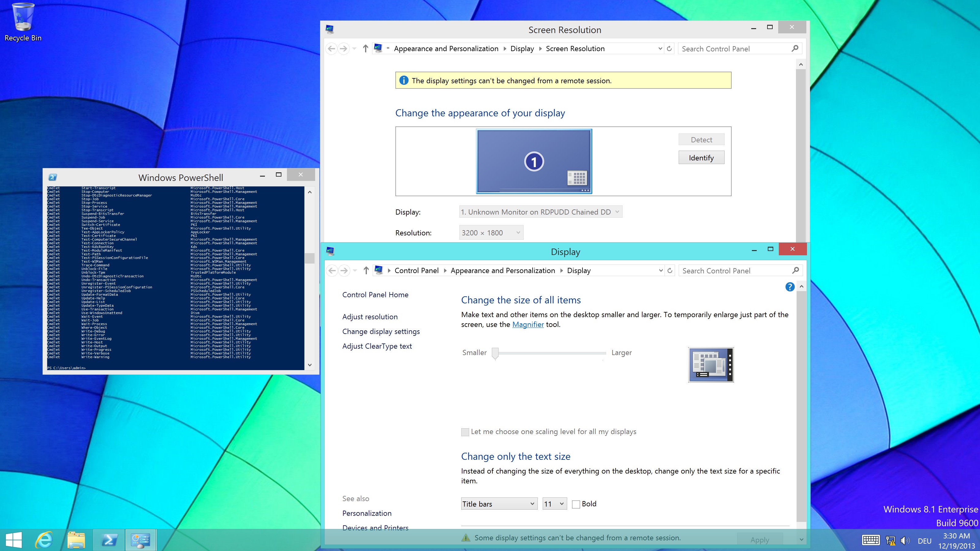Go back in Display window
The width and height of the screenshot is (980, 551).
[332, 270]
